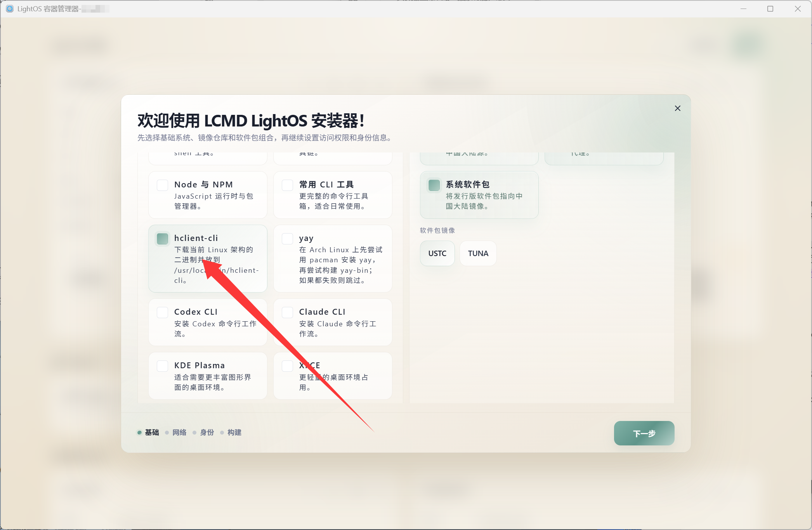
Task: Click the LightOS app icon in title bar
Action: coord(10,9)
